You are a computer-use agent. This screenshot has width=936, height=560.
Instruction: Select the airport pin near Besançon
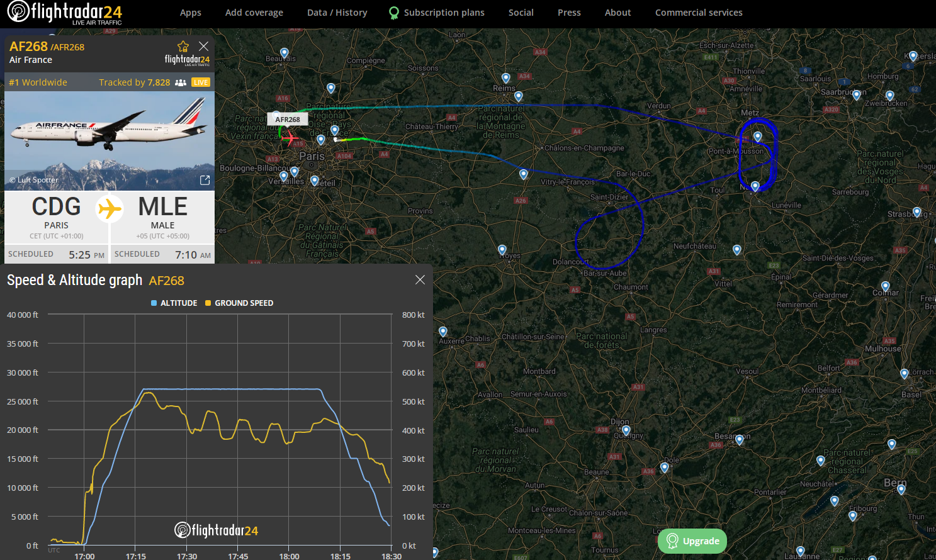(740, 440)
